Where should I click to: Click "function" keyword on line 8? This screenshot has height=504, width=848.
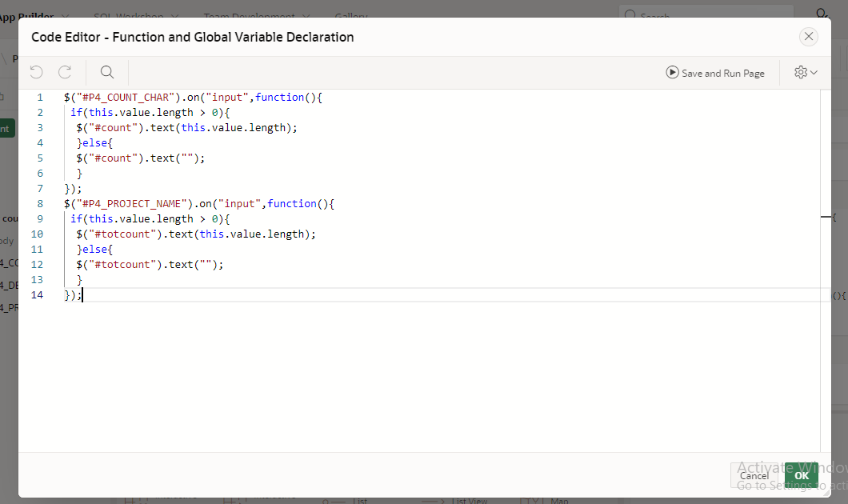[x=292, y=204]
